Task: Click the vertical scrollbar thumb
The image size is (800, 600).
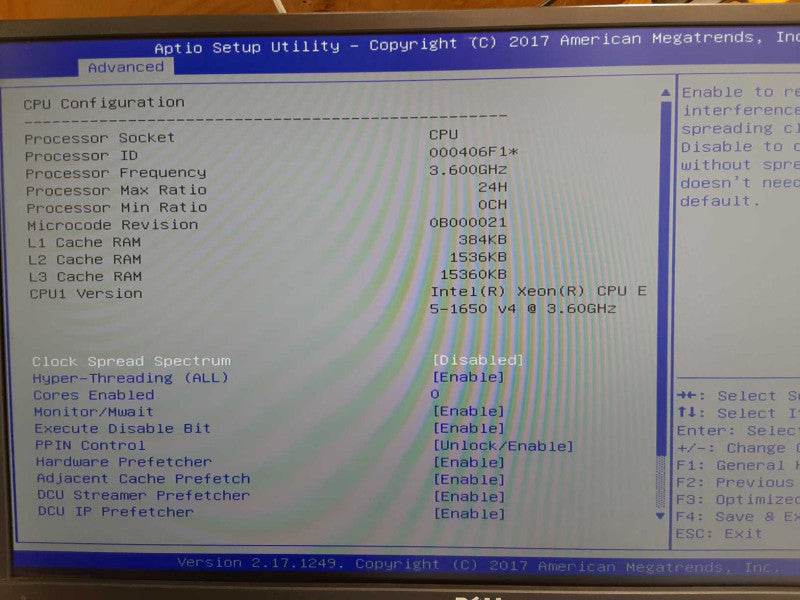Action: [x=663, y=278]
